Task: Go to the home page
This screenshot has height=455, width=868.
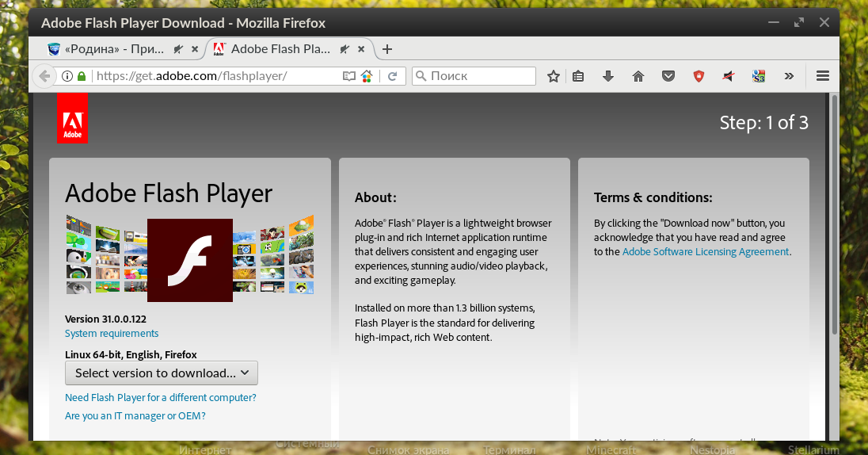Action: 638,76
